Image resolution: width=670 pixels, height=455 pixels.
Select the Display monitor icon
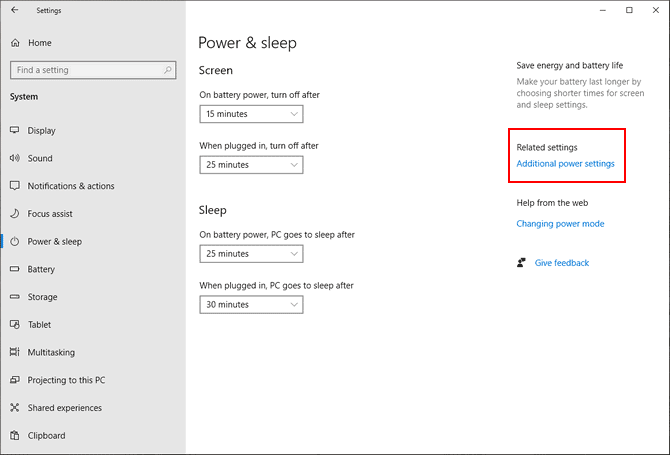click(x=15, y=131)
